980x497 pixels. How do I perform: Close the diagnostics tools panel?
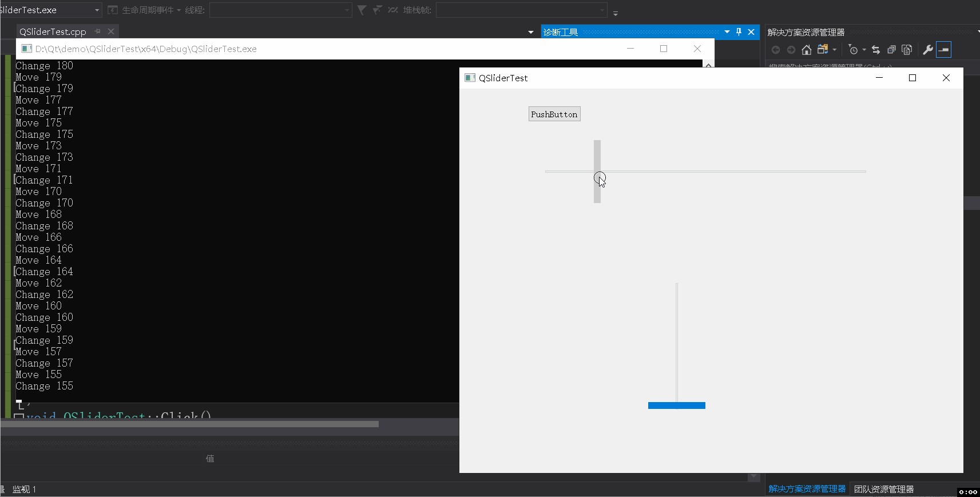[751, 32]
